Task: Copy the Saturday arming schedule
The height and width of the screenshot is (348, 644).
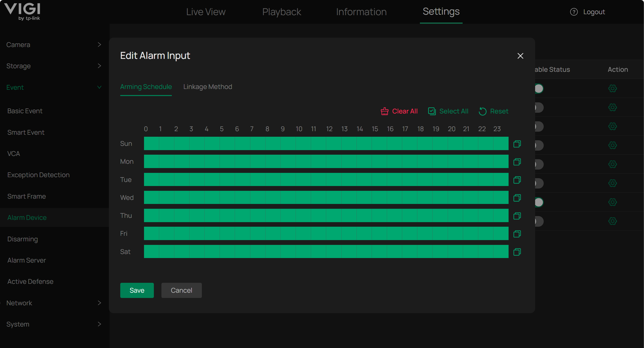Action: tap(517, 252)
